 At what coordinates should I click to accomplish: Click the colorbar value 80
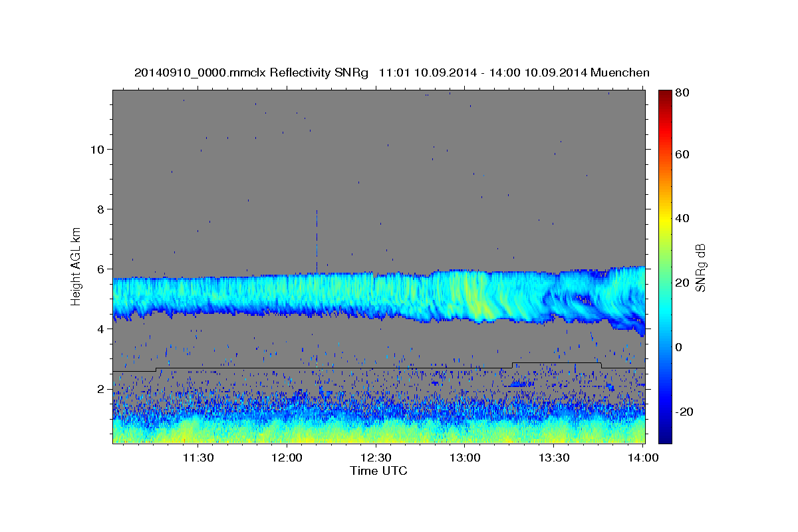(682, 93)
